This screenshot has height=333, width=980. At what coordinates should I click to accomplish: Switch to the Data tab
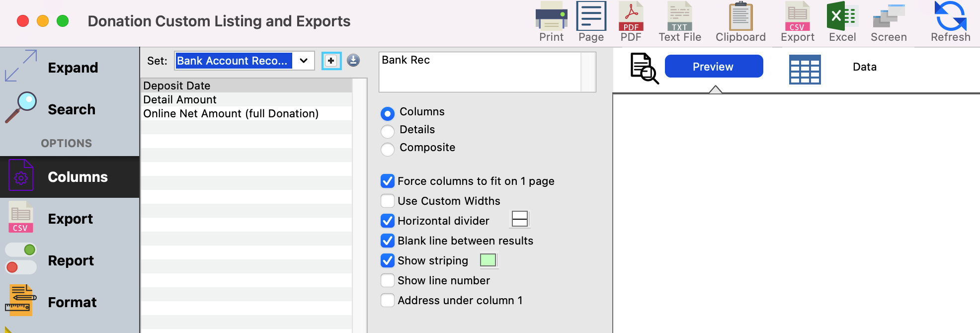coord(864,67)
